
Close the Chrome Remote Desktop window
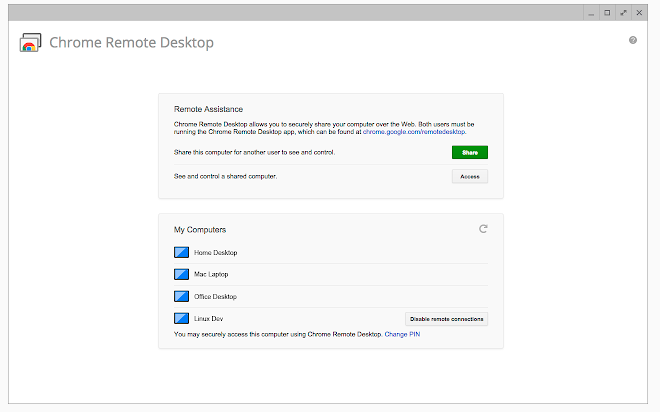(639, 13)
